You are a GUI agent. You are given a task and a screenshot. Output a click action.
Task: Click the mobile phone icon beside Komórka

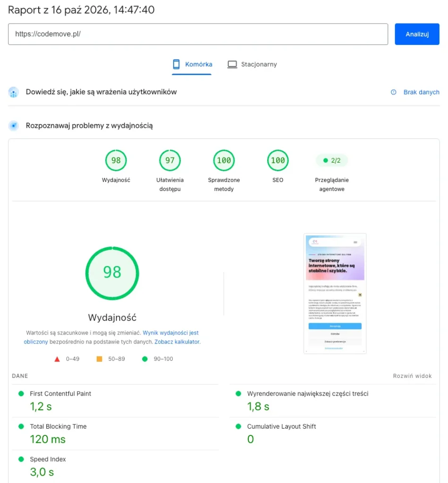[x=176, y=64]
